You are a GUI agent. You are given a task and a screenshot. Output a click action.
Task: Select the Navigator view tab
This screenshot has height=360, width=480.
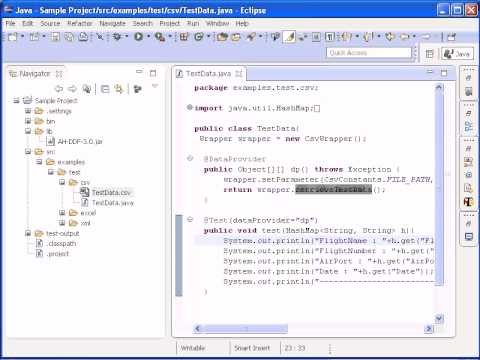(35, 73)
